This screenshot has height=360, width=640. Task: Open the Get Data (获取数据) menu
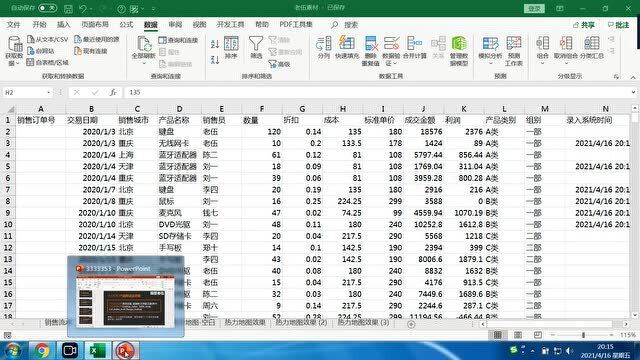[x=14, y=51]
